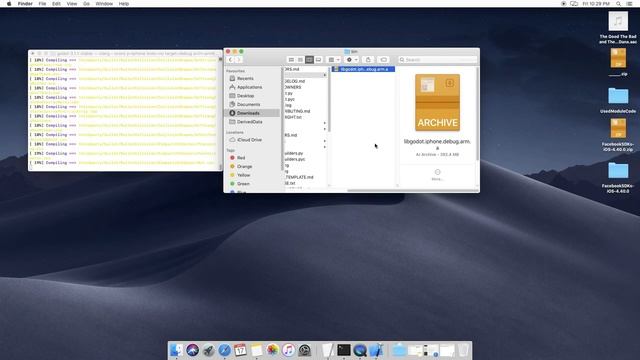Open the Finder group-by arrangement dropdown
Viewport: 640px width, 360px height.
(333, 60)
